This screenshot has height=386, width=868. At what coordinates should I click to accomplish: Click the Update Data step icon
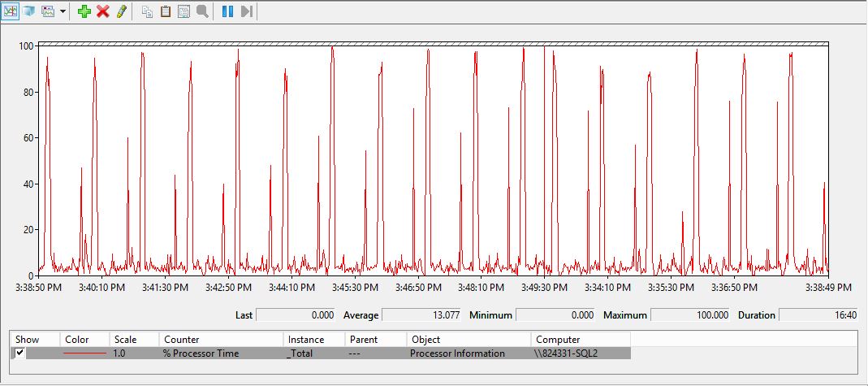point(247,11)
